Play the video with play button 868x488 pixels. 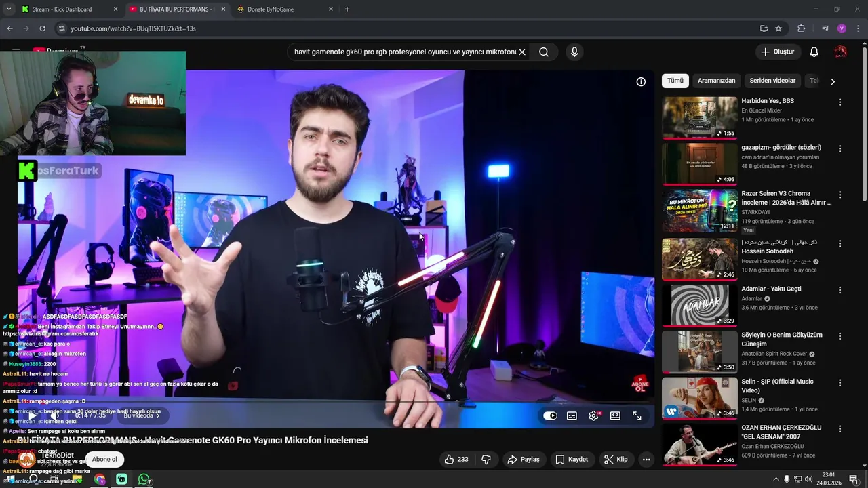click(33, 415)
